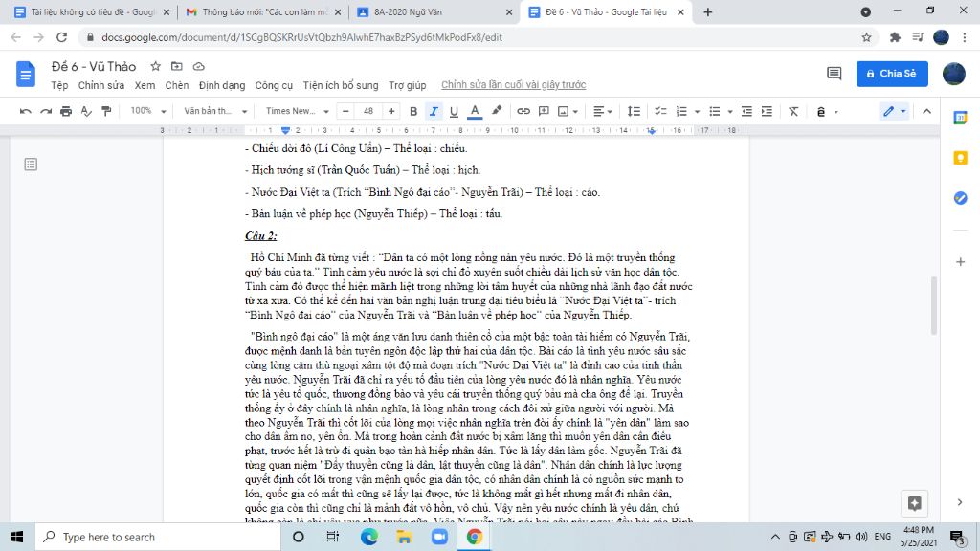Star the document Đề 6 - Vũ Thảo
The width and height of the screenshot is (980, 551).
tap(156, 66)
